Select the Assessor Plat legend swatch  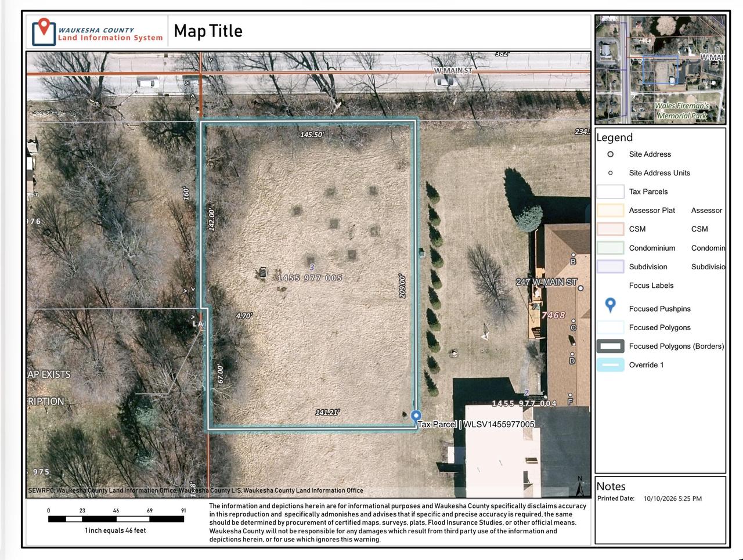pyautogui.click(x=610, y=211)
